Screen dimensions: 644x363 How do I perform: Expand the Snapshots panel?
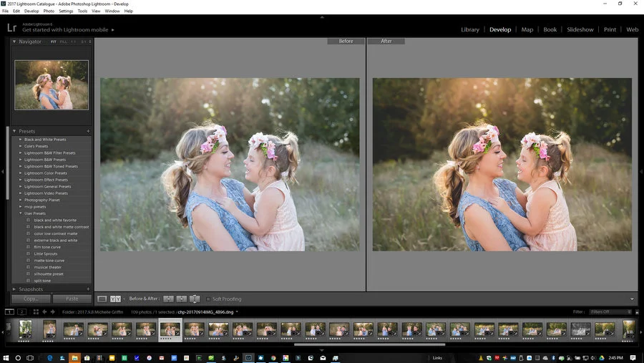(x=14, y=289)
